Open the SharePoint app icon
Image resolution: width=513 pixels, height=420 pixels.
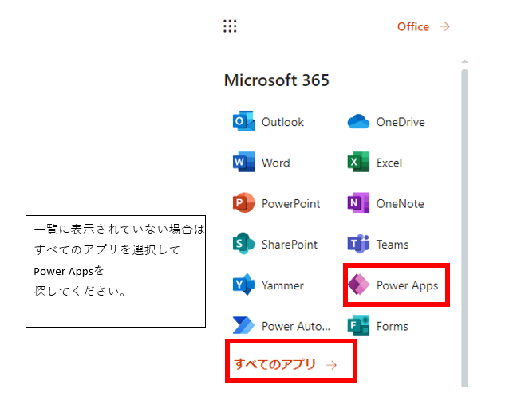click(244, 244)
